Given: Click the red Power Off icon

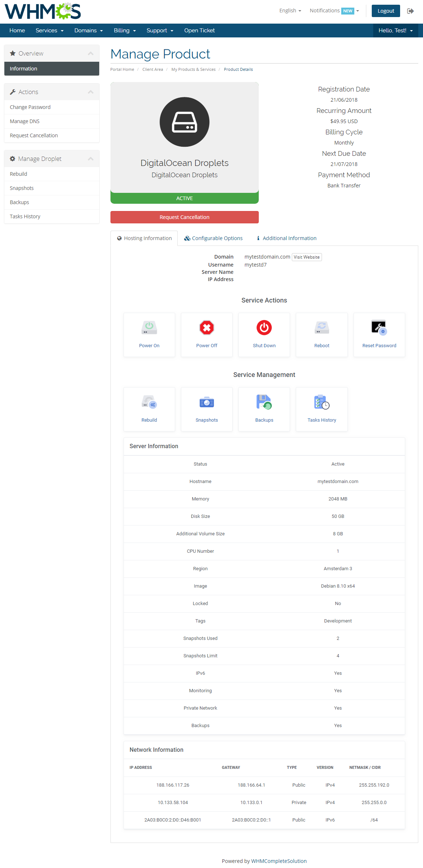Looking at the screenshot, I should pos(207,328).
